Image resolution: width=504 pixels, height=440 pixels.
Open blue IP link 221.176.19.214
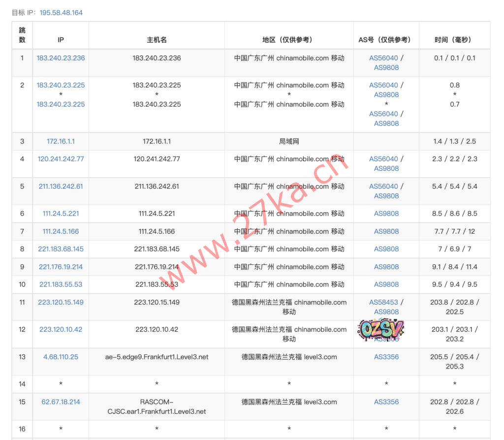coord(61,267)
